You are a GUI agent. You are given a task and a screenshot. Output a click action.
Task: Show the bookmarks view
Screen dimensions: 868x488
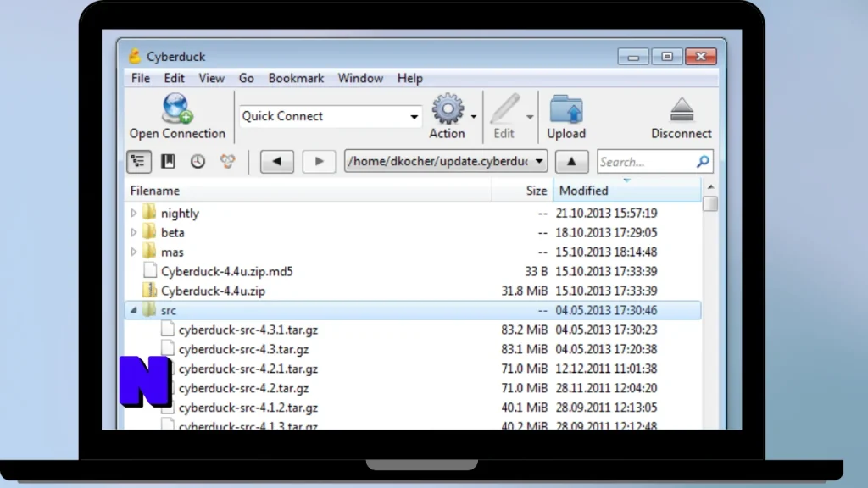pyautogui.click(x=168, y=161)
